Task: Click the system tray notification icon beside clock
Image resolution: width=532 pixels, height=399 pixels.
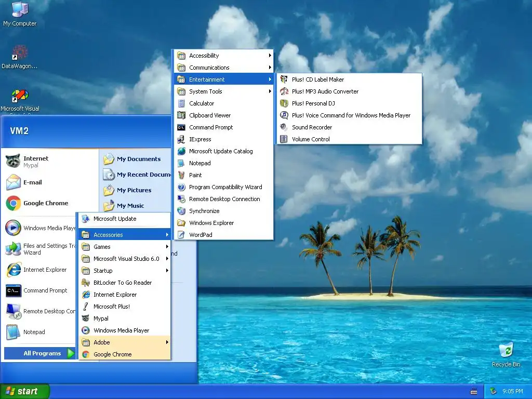Action: pyautogui.click(x=494, y=391)
